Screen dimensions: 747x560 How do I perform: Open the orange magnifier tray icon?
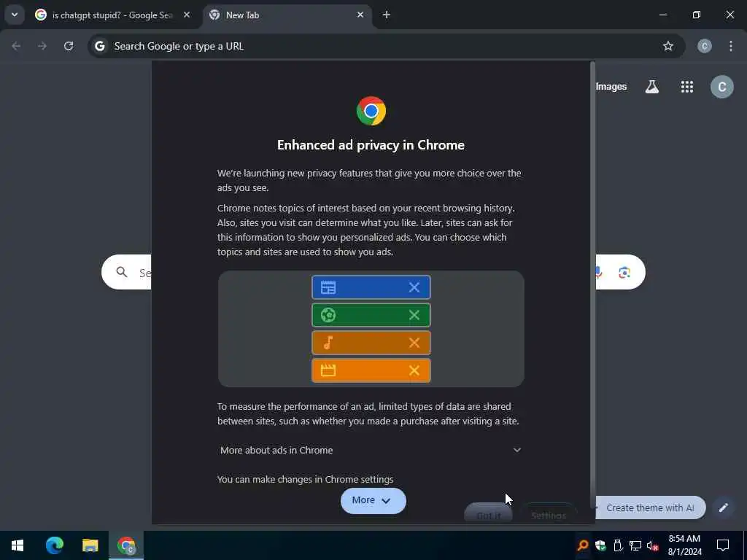click(x=583, y=545)
